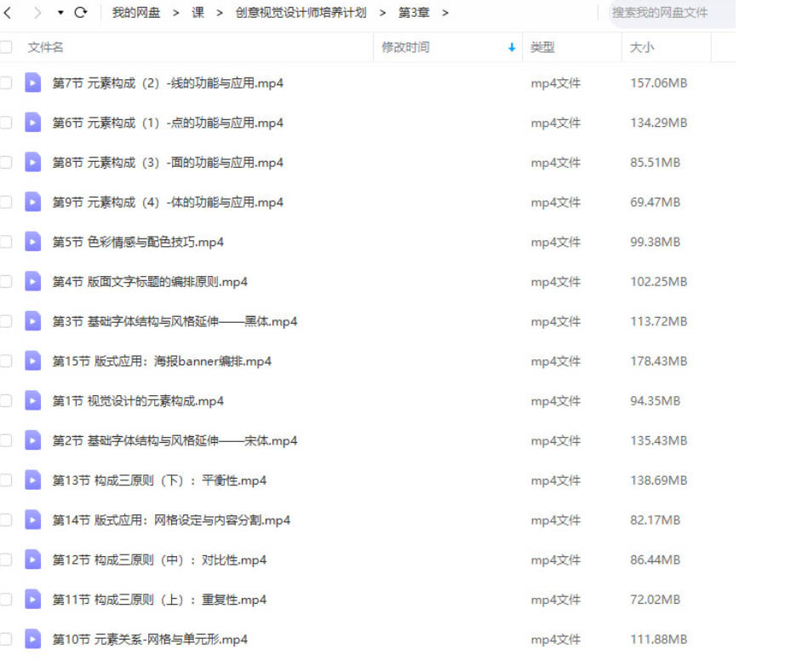Tick checkbox for 第4节 版面文字标题 file
This screenshot has width=785, height=672.
5,281
